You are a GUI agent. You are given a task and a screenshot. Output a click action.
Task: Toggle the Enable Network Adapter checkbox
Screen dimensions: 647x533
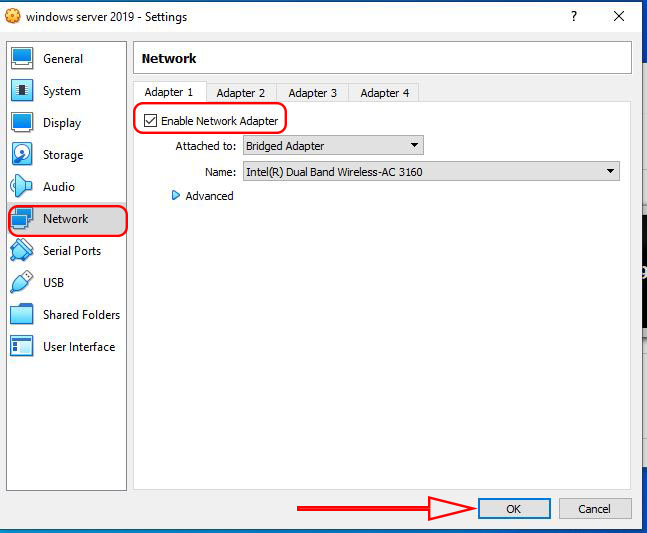pos(150,121)
